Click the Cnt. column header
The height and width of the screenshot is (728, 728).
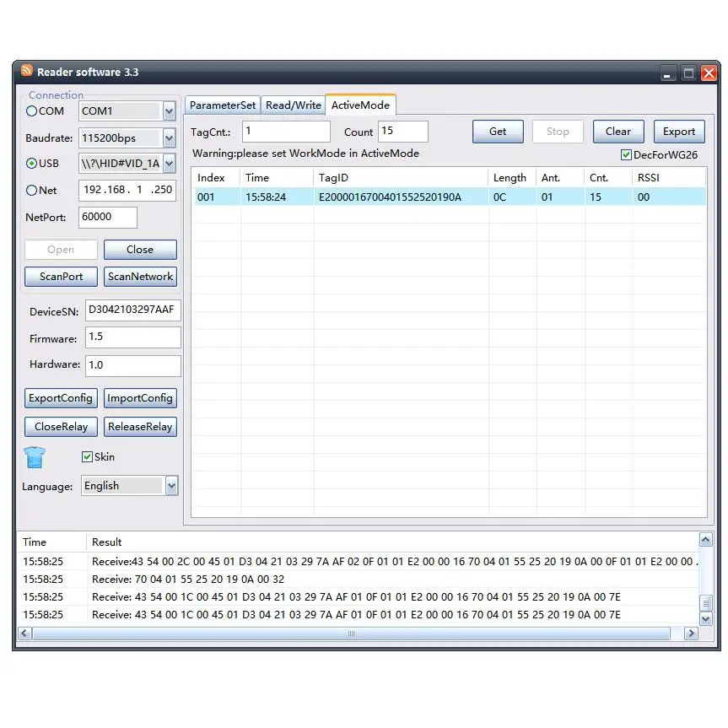(607, 178)
